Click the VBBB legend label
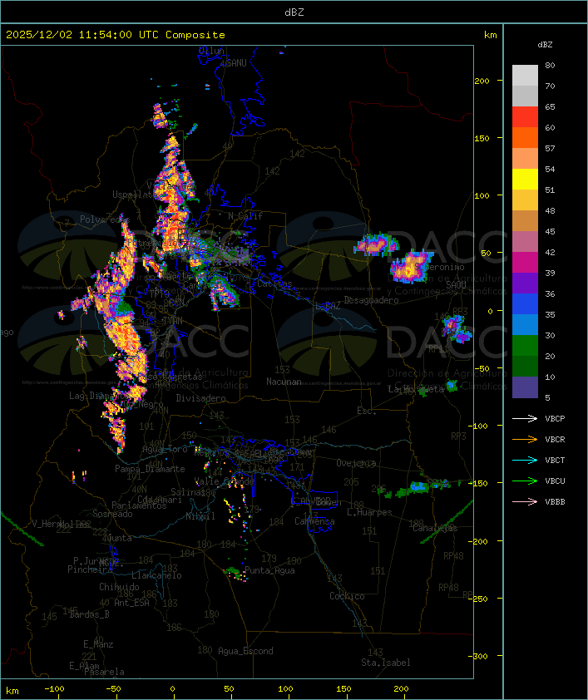Screen dimensions: 588x700 (x=555, y=502)
